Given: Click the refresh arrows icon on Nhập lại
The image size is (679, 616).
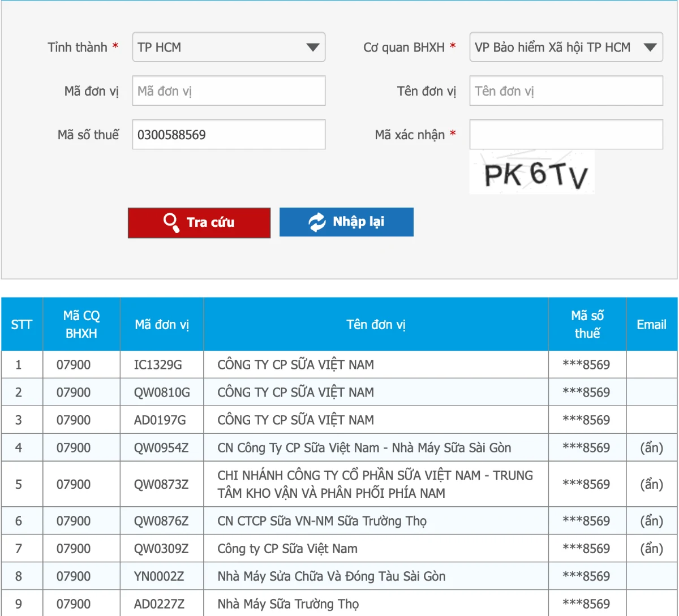Looking at the screenshot, I should pos(317,222).
